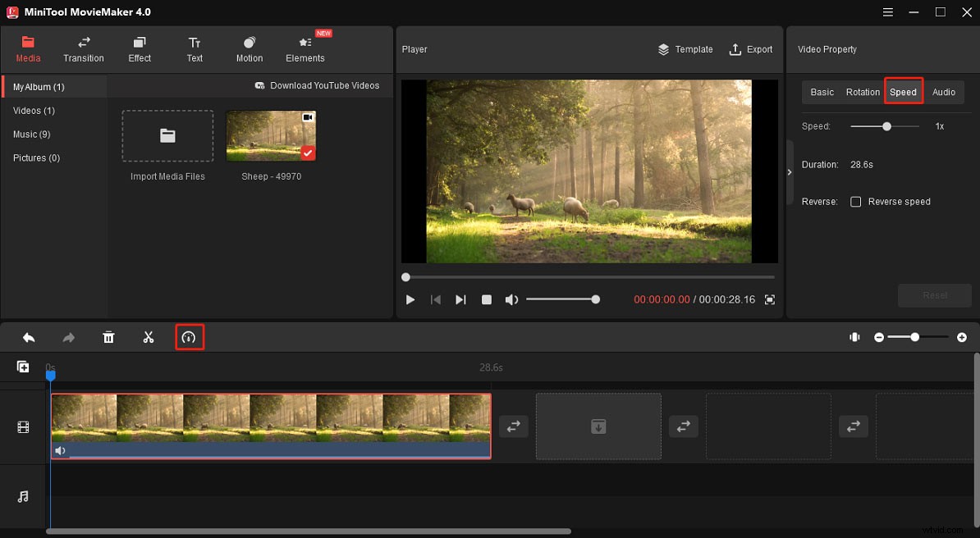980x538 pixels.
Task: Collapse the Video Property panel via the side chevron
Action: [789, 173]
